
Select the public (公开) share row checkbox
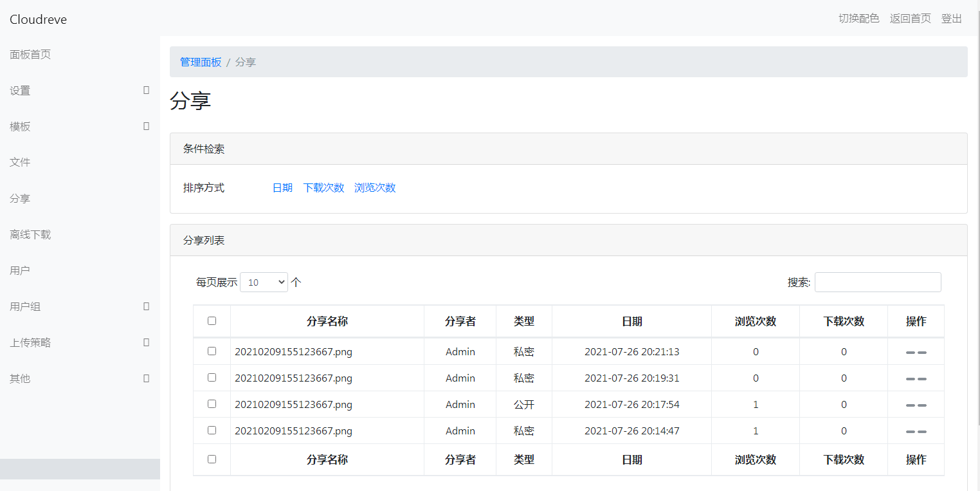pos(212,404)
